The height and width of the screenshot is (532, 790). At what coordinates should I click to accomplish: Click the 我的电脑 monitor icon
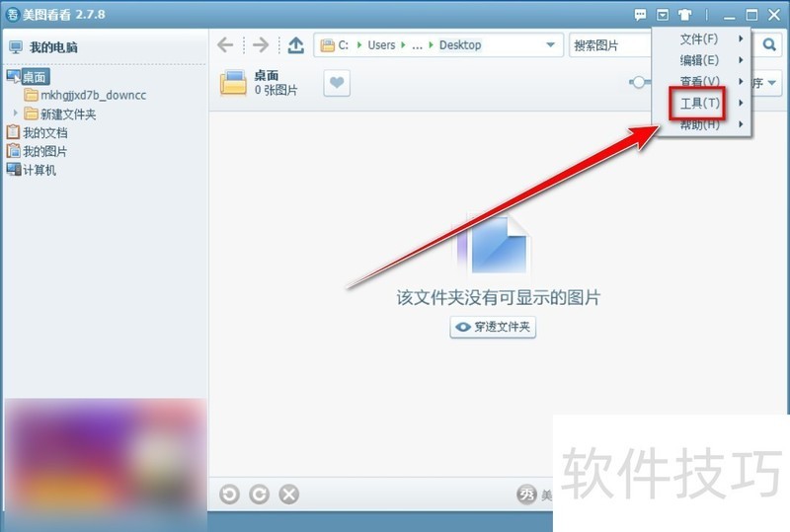pyautogui.click(x=16, y=47)
